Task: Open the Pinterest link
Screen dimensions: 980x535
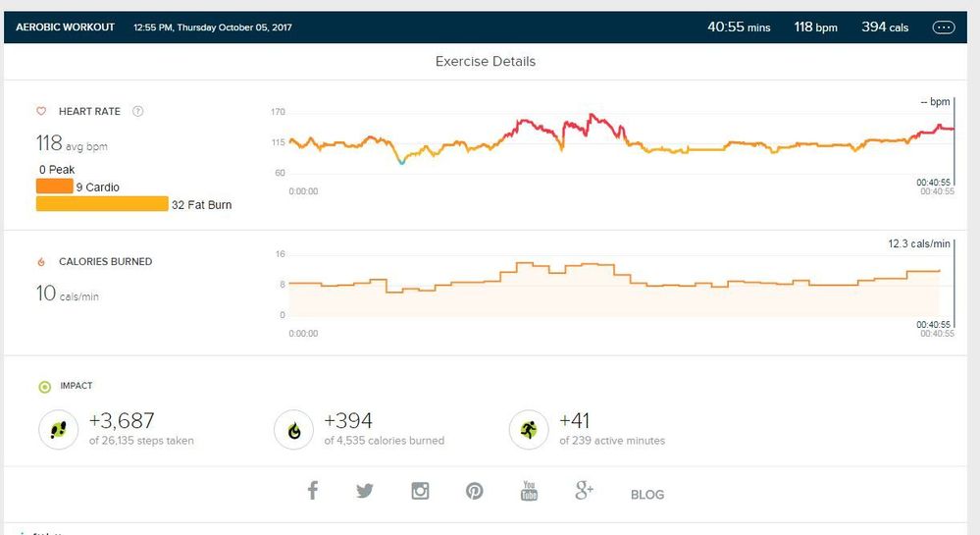Action: point(475,491)
